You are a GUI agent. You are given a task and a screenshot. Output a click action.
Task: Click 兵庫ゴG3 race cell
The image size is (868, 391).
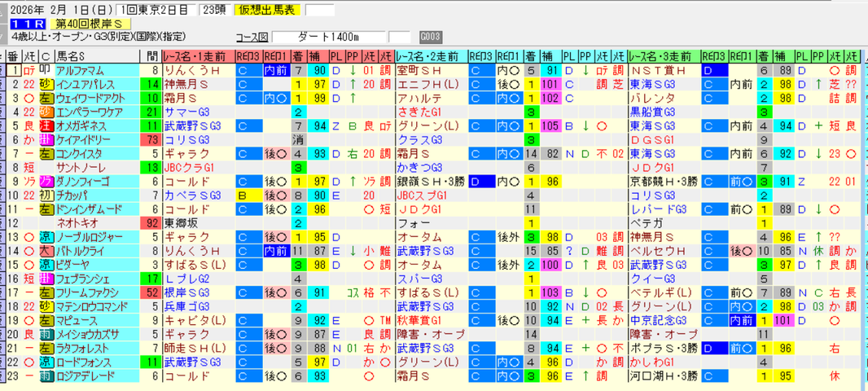pos(188,306)
